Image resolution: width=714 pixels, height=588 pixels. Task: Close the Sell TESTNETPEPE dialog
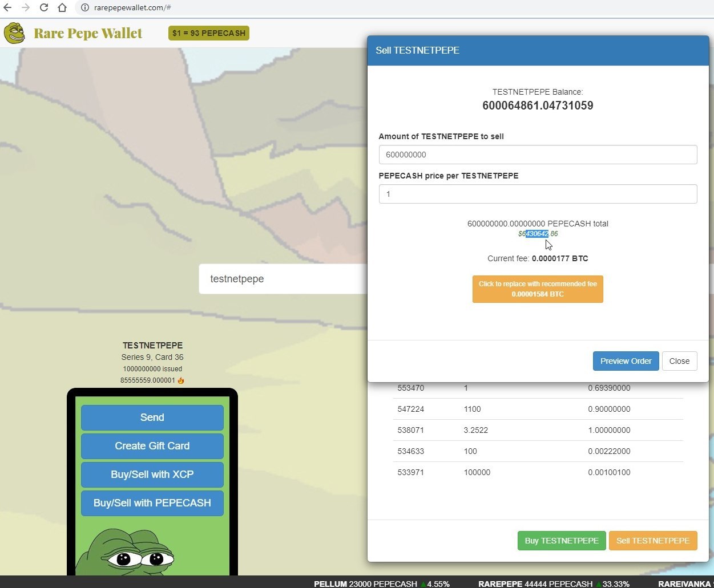679,361
